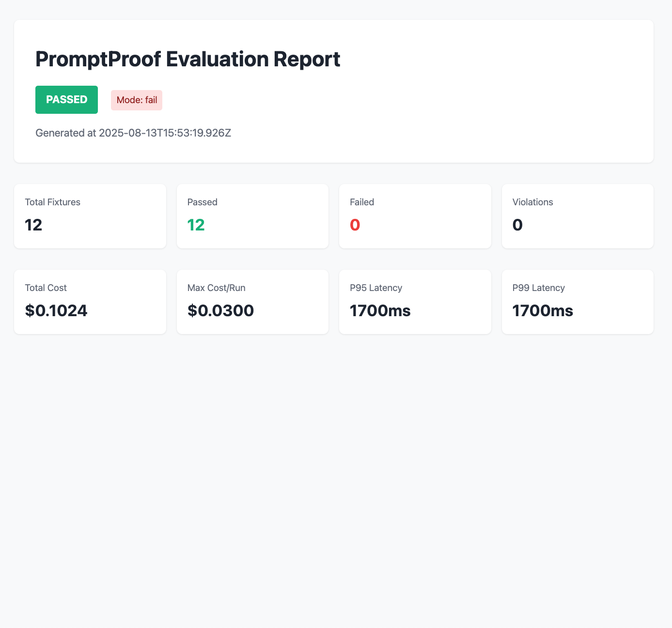Click the Failed card label
Image resolution: width=672 pixels, height=628 pixels.
point(362,202)
